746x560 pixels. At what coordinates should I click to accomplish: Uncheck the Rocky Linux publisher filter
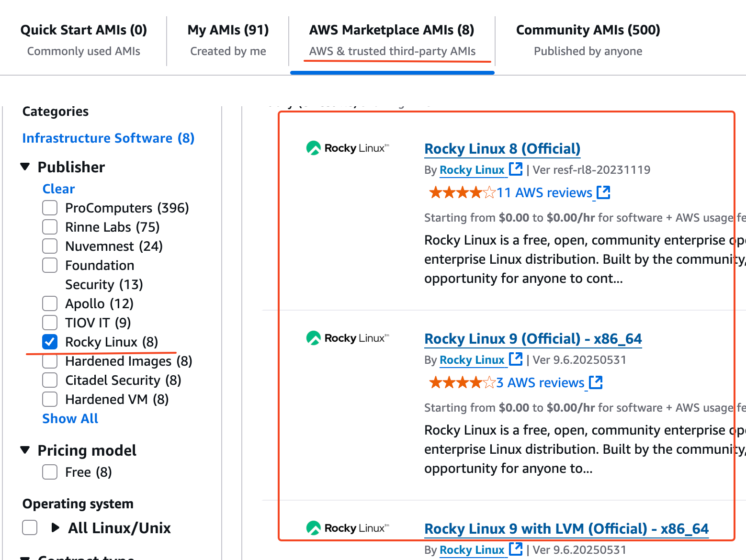50,342
